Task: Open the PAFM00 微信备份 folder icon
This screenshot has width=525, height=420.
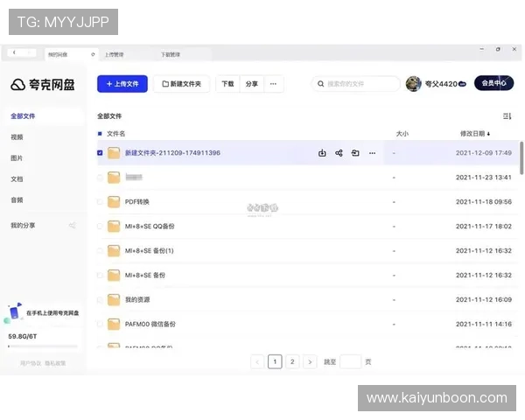Action: tap(114, 324)
